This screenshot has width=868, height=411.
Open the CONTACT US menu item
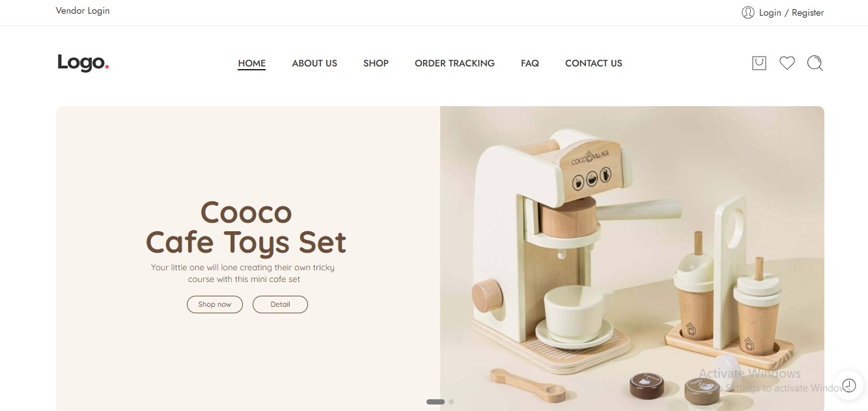594,63
